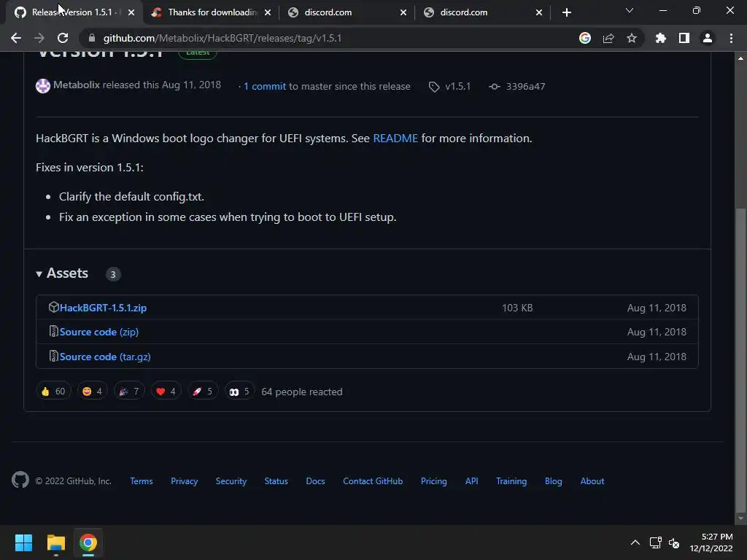Open the Extensions puzzle icon
Screen dimensions: 747x560
pyautogui.click(x=661, y=38)
